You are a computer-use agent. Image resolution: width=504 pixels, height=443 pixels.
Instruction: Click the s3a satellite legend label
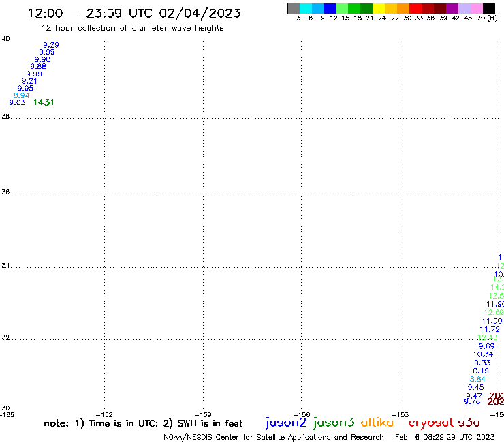click(x=469, y=423)
